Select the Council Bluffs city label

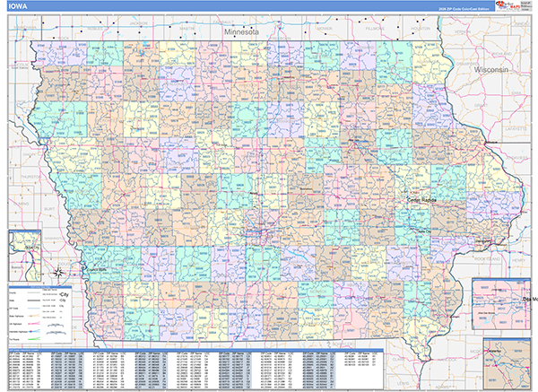coord(96,269)
